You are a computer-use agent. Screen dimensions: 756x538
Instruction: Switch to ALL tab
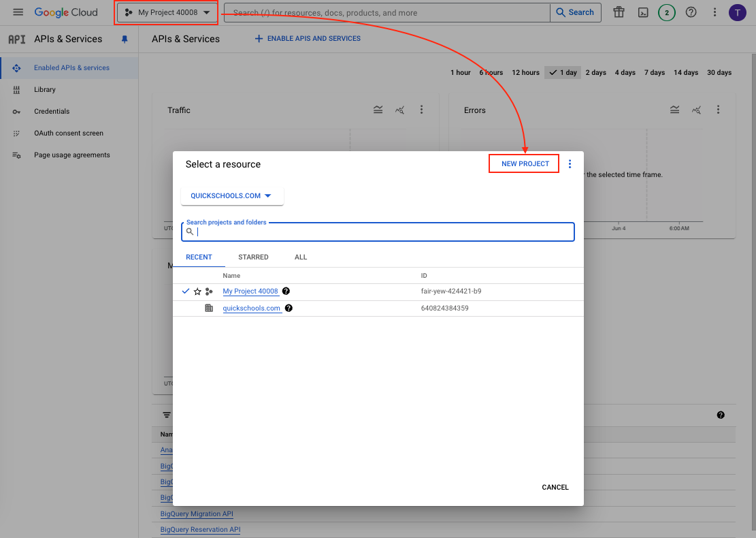click(x=301, y=257)
